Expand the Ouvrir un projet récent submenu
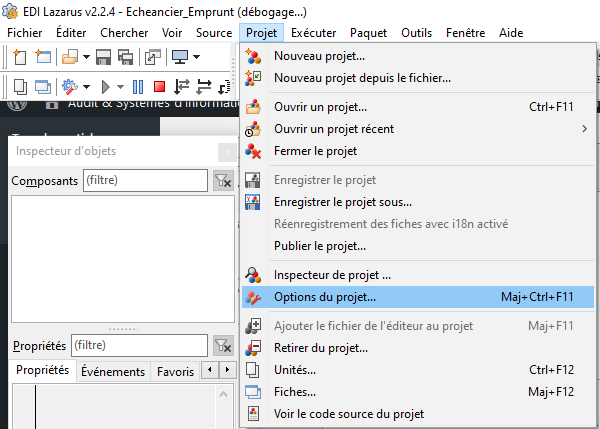Image resolution: width=600 pixels, height=429 pixels. point(418,129)
